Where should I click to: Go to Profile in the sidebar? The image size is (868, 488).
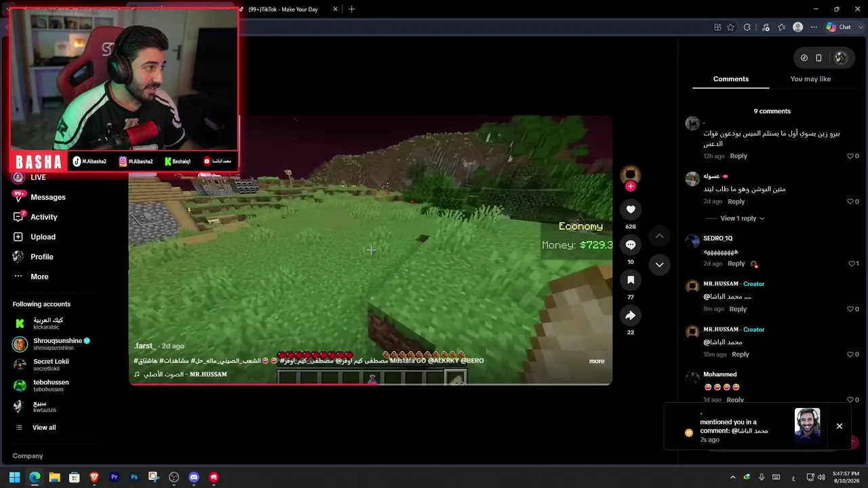pos(41,257)
